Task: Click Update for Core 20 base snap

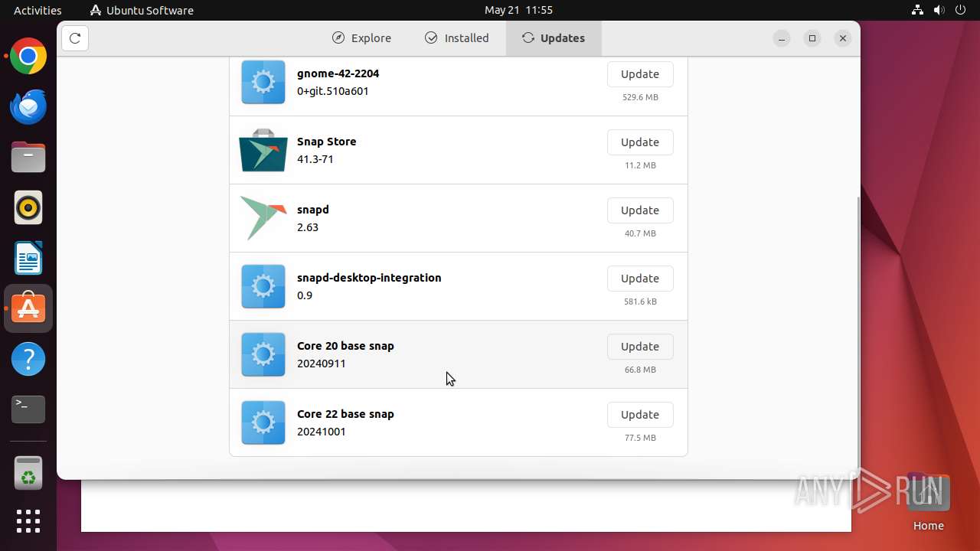Action: pos(640,347)
